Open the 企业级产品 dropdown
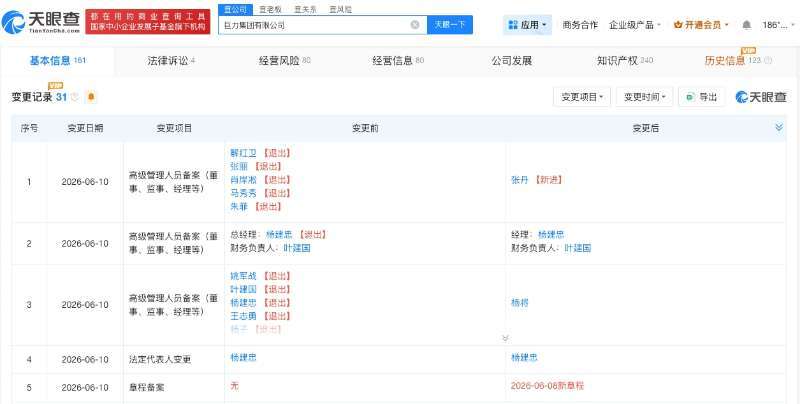The height and width of the screenshot is (404, 800). pyautogui.click(x=635, y=24)
